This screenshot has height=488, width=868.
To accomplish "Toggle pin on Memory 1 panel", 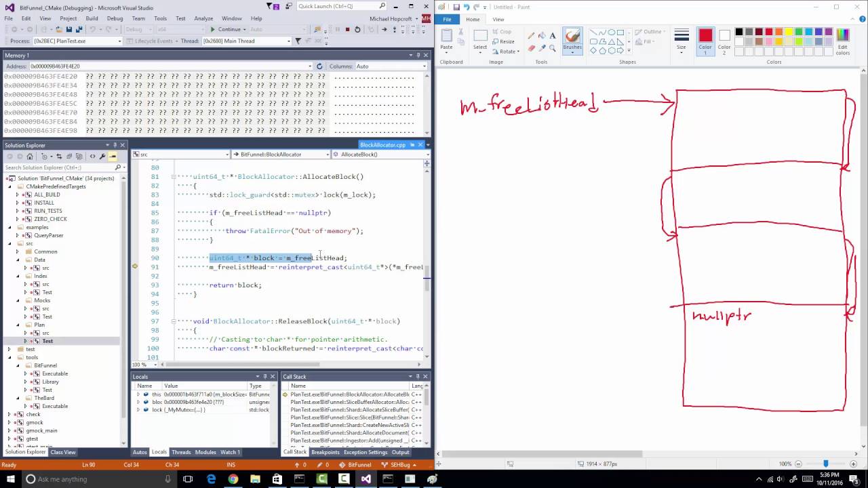I will pos(418,56).
